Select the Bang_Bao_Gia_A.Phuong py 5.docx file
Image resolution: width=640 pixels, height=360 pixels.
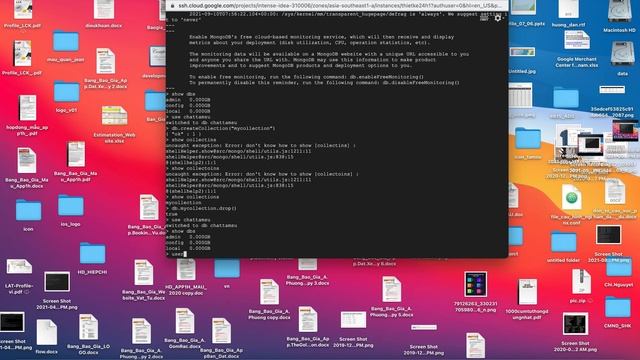coord(391,289)
